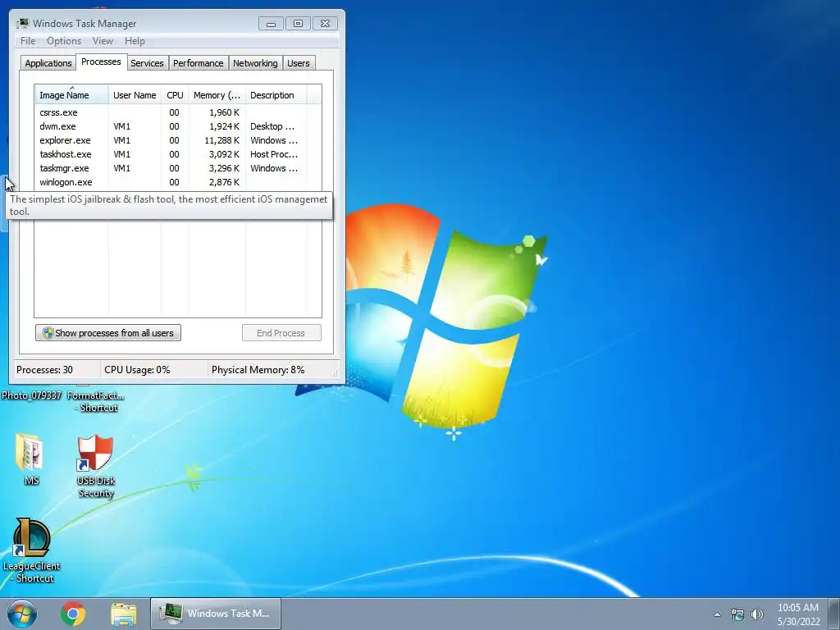This screenshot has height=630, width=840.
Task: Open the network tray icon
Action: tap(737, 614)
